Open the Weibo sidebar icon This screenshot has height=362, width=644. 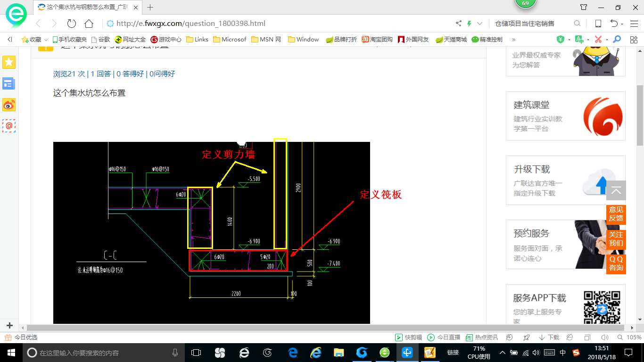pos(9,105)
